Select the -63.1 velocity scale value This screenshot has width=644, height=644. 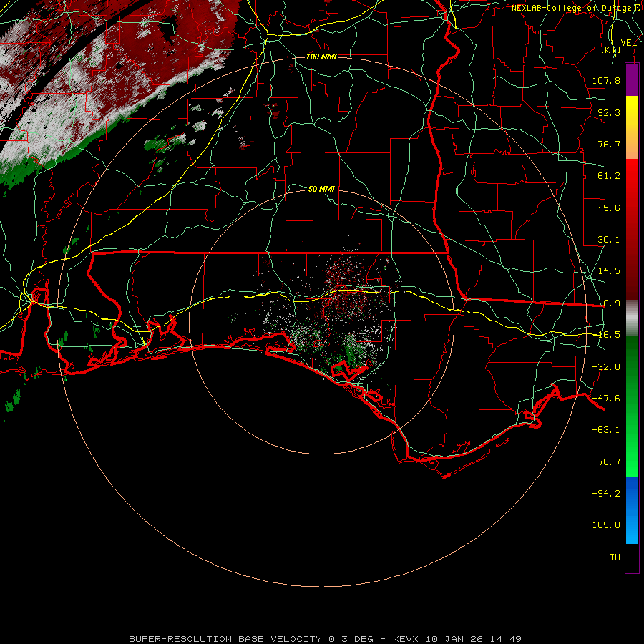coord(606,430)
